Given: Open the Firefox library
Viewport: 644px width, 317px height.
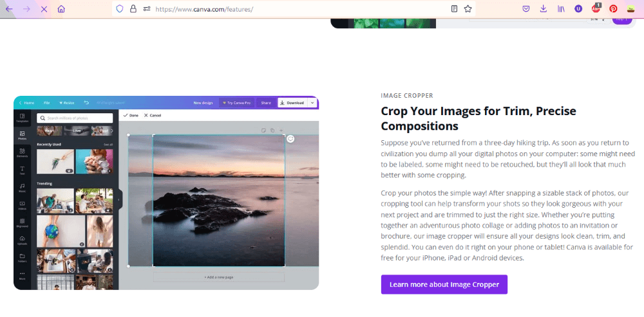Looking at the screenshot, I should point(561,8).
